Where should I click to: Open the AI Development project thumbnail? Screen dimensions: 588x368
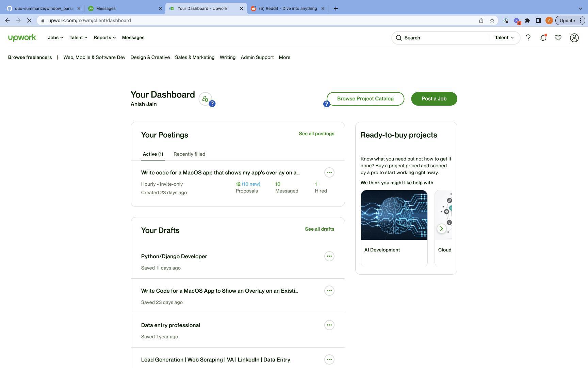pos(394,215)
